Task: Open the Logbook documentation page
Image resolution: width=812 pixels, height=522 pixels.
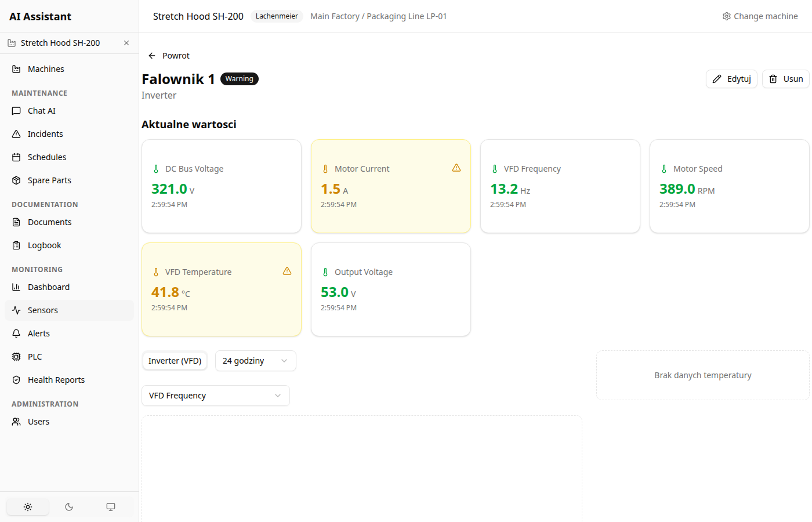Action: tap(43, 245)
